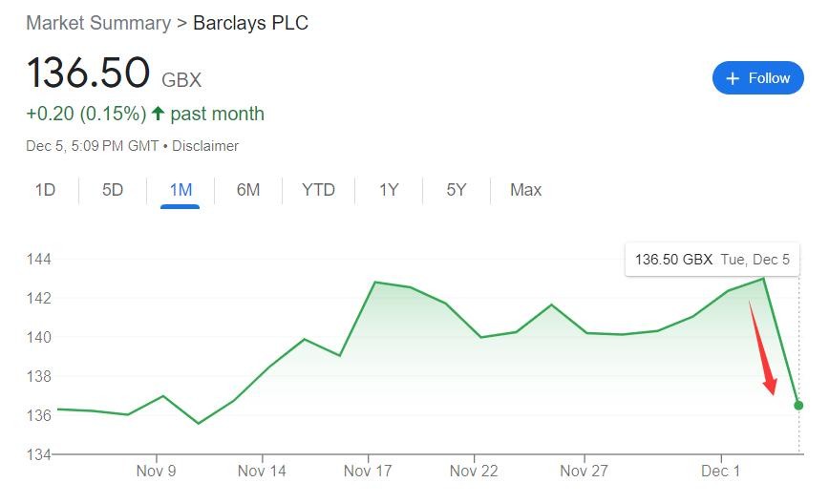Show the Max time range
The image size is (829, 504).
(x=525, y=190)
